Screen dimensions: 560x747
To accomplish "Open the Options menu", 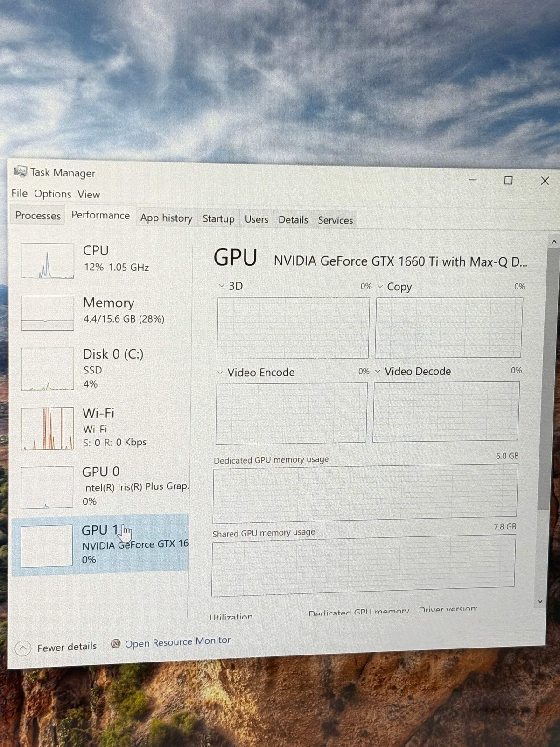I will tap(53, 194).
